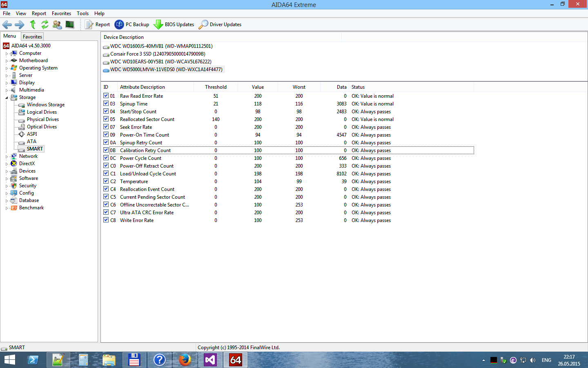Toggle the Reallocated Sector Count checkbox
This screenshot has height=368, width=588.
(x=106, y=119)
